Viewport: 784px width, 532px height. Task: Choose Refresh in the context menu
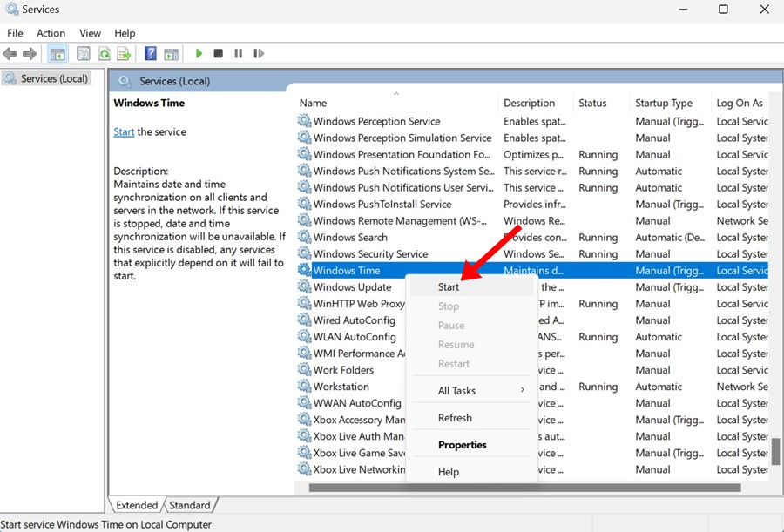click(471, 417)
